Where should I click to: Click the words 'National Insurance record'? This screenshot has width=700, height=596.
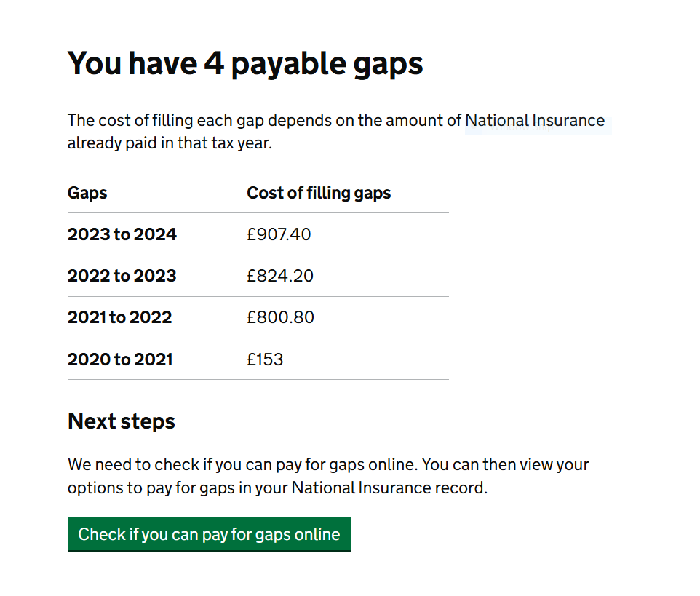click(x=388, y=488)
